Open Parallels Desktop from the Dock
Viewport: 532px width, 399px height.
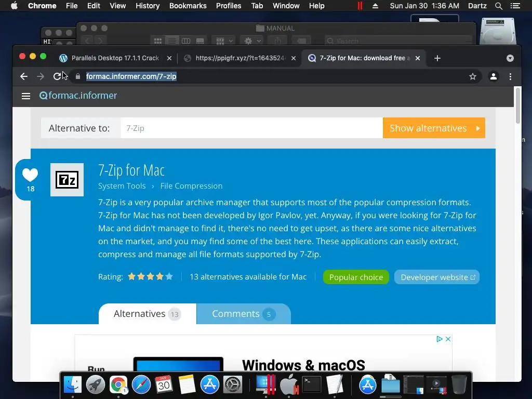(265, 385)
